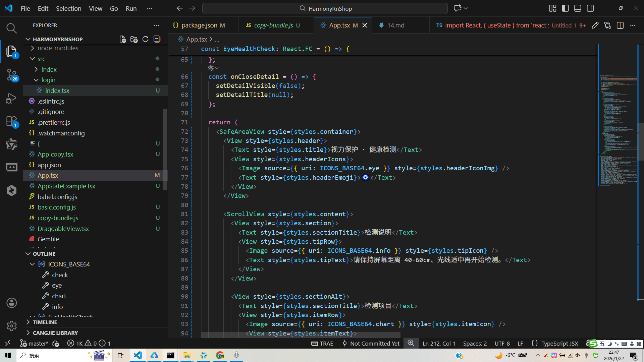The image size is (644, 362).
Task: Expand the node_modules folder
Action: [x=58, y=48]
